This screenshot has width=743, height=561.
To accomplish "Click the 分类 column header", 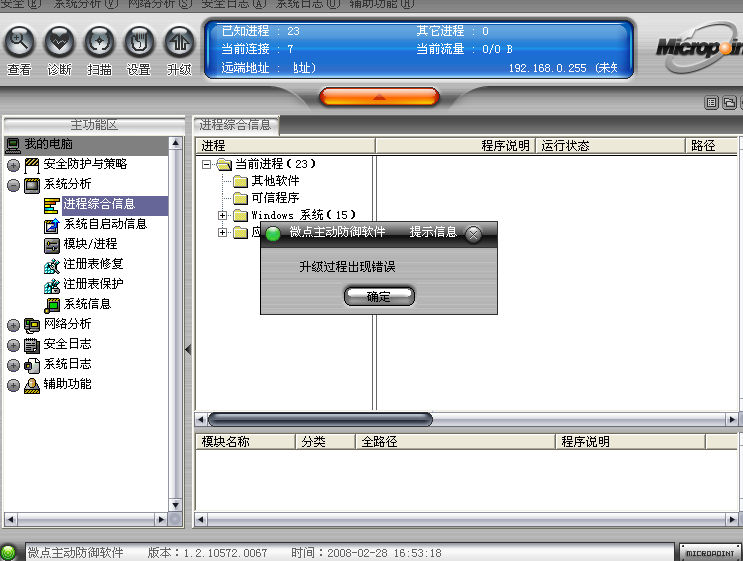I will click(326, 442).
